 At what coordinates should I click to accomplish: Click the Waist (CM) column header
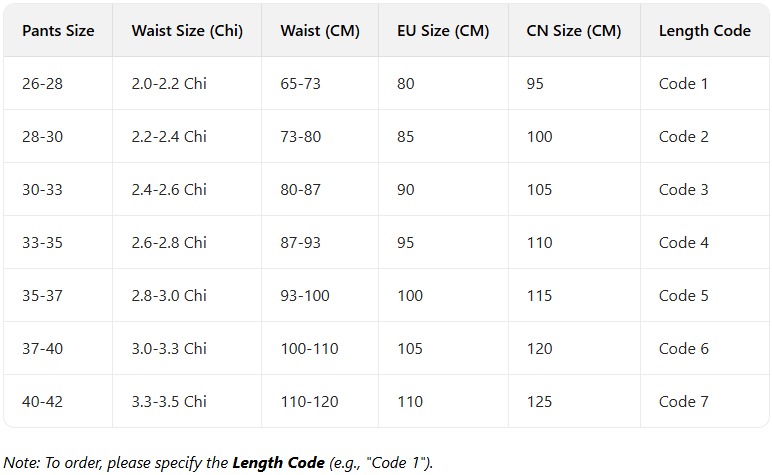pos(314,31)
